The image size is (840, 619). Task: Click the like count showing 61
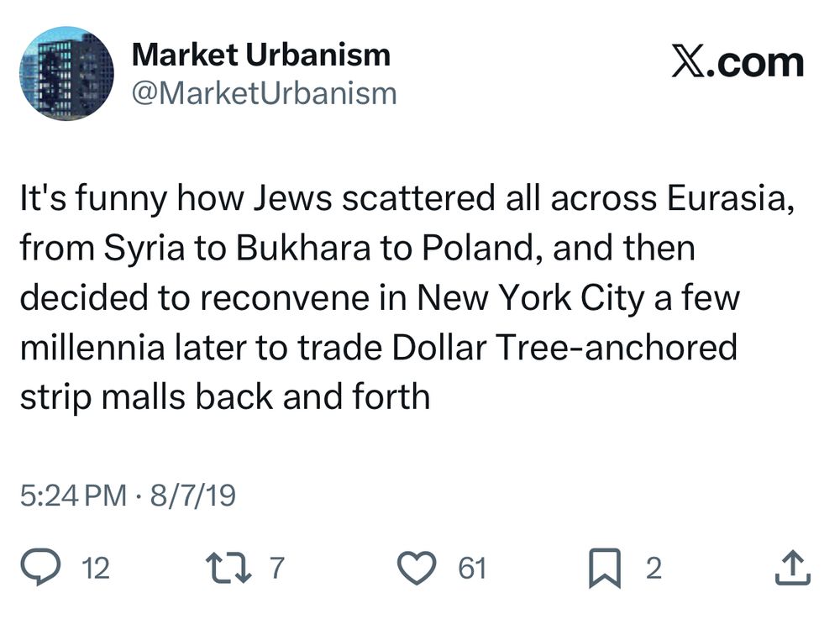472,569
